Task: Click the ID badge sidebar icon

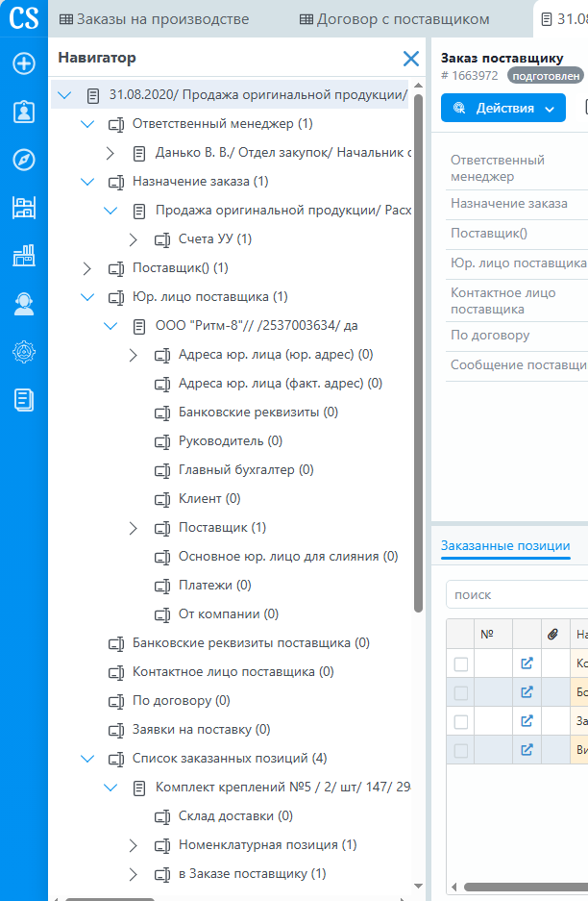Action: tap(24, 112)
